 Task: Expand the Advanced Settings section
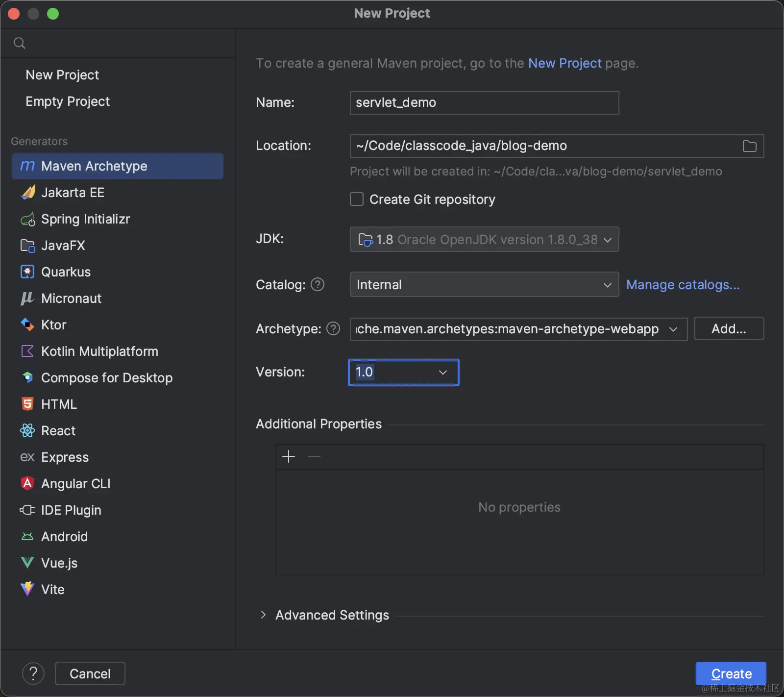pyautogui.click(x=263, y=615)
